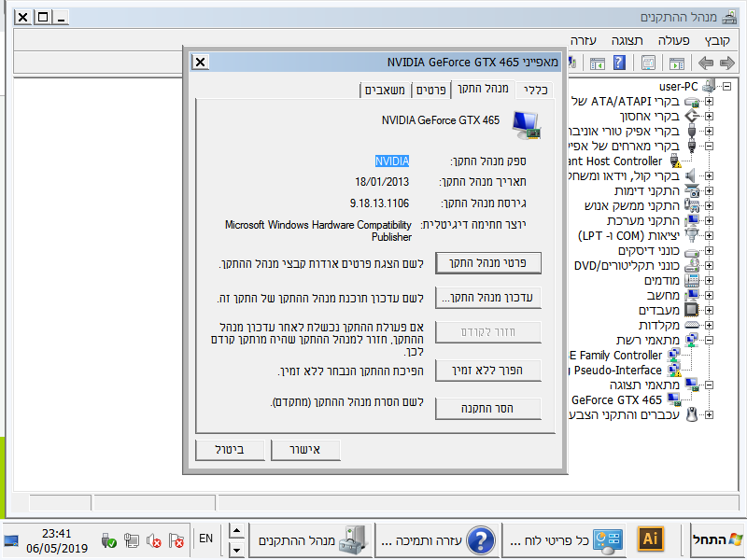The width and height of the screenshot is (747, 560).
Task: Select the מנהל התקן (Driver) tab
Action: click(x=483, y=89)
